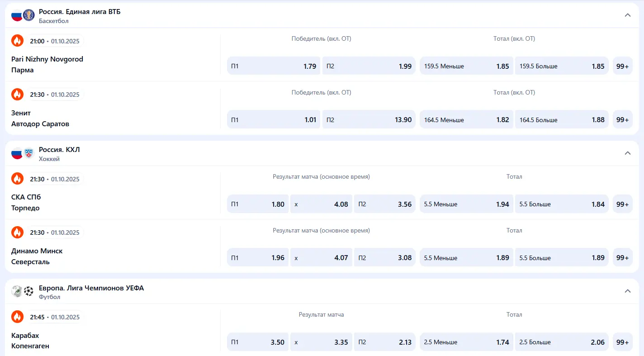This screenshot has width=644, height=356.
Task: Open 99+ more markets for Карабах match
Action: coord(622,342)
